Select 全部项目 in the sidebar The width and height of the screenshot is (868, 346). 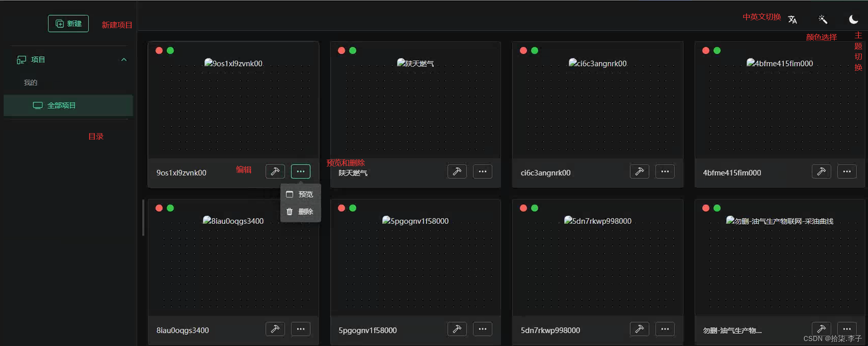(69, 105)
